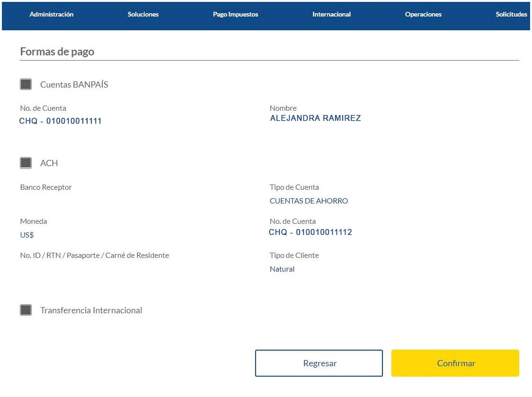Open the Administración menu
Image resolution: width=532 pixels, height=397 pixels.
[x=52, y=15]
